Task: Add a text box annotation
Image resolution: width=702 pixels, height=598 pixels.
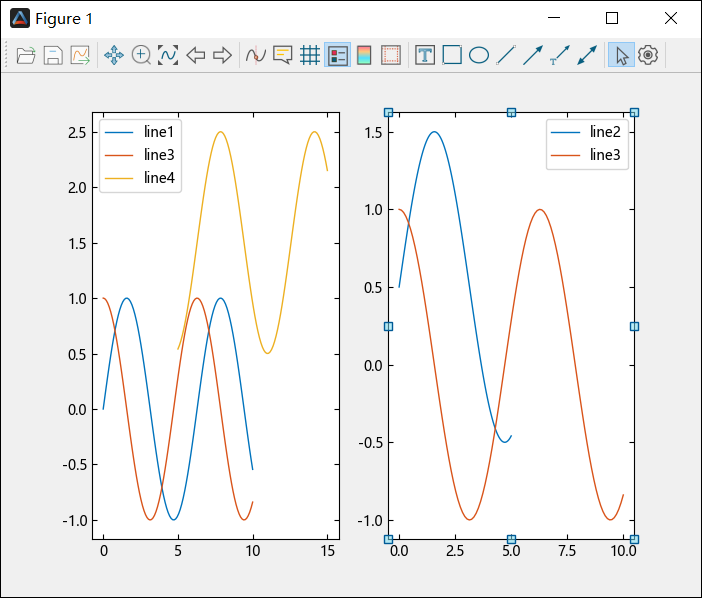Action: (425, 55)
